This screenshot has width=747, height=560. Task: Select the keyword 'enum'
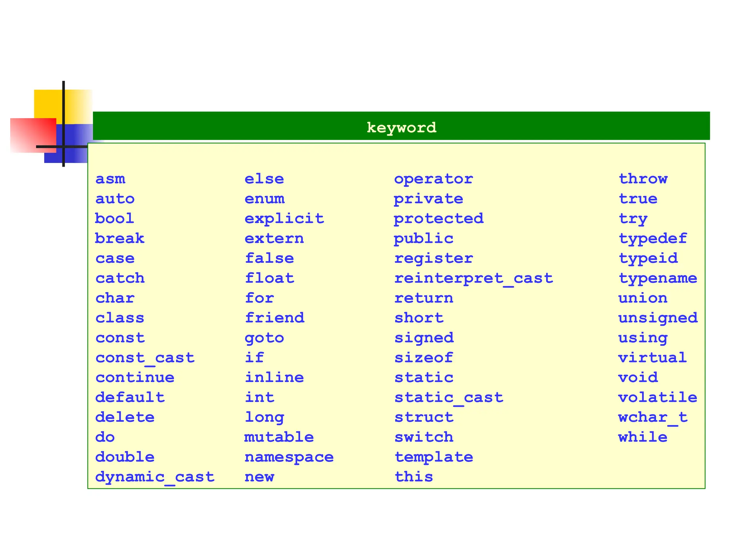[x=264, y=199]
